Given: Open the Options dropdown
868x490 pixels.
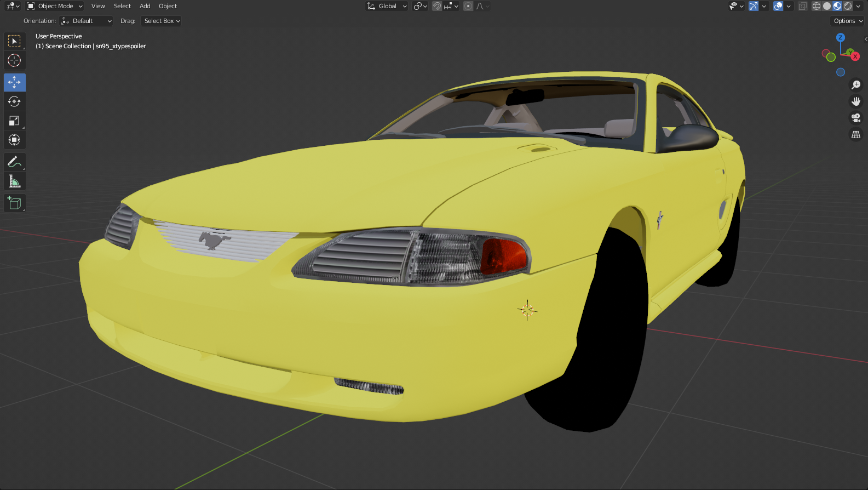Looking at the screenshot, I should pos(848,21).
